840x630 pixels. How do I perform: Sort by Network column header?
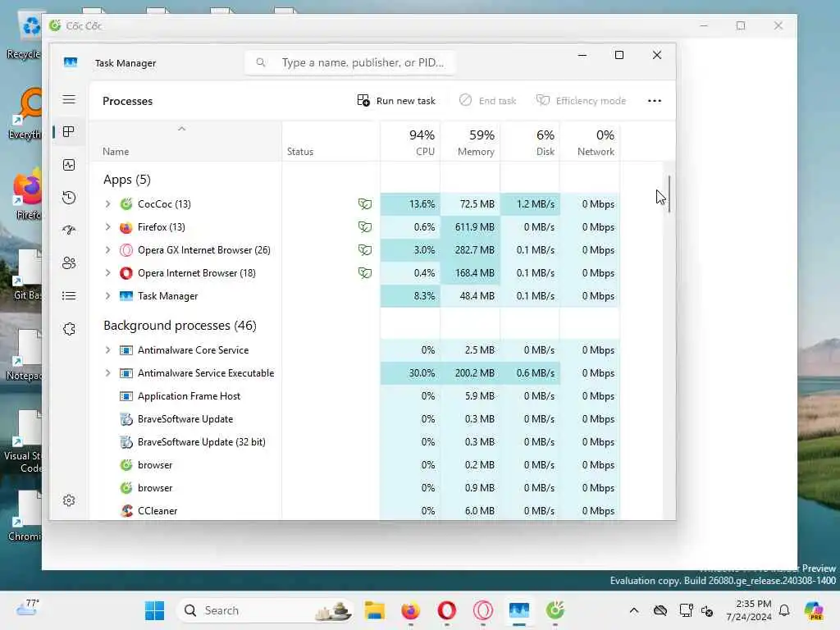(590, 142)
